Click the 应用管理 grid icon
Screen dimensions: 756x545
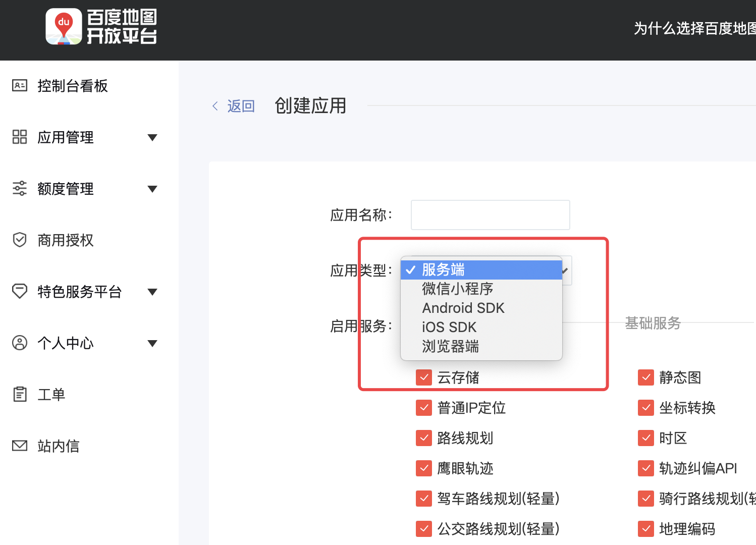click(20, 137)
